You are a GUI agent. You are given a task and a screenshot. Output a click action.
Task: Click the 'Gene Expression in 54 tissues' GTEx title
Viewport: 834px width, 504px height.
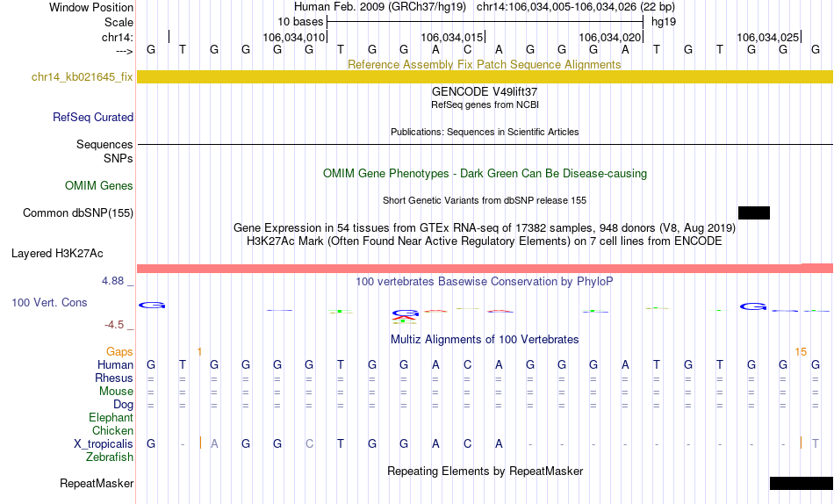pos(485,227)
